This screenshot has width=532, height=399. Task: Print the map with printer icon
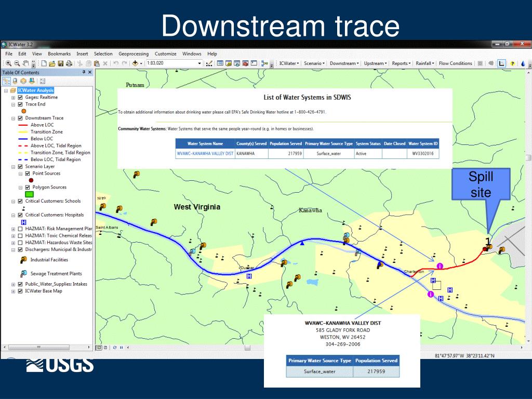point(69,63)
